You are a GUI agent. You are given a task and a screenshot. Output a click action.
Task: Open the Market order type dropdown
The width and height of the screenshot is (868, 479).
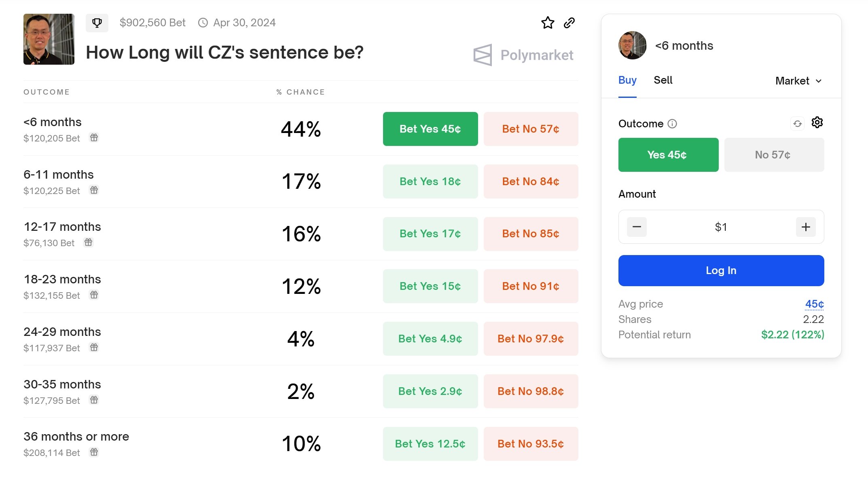pos(798,81)
